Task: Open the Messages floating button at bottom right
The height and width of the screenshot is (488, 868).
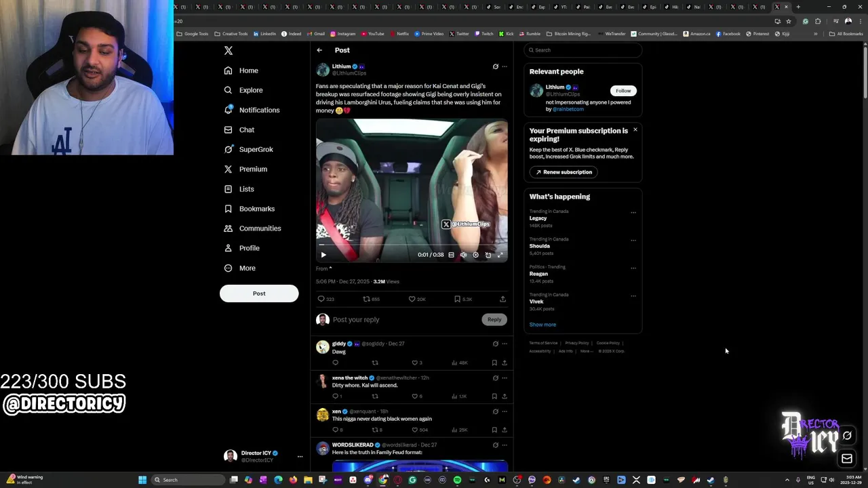Action: coord(847,459)
